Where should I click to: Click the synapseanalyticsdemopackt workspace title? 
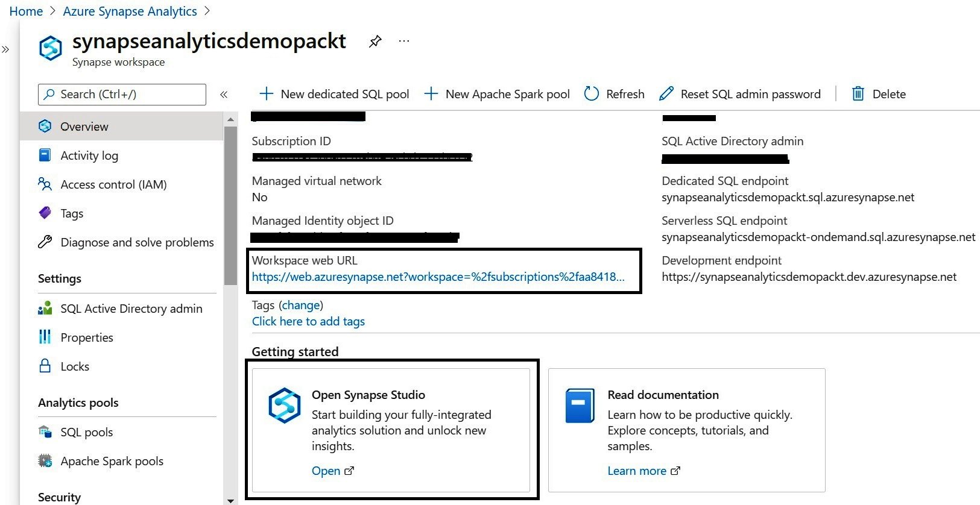[209, 41]
